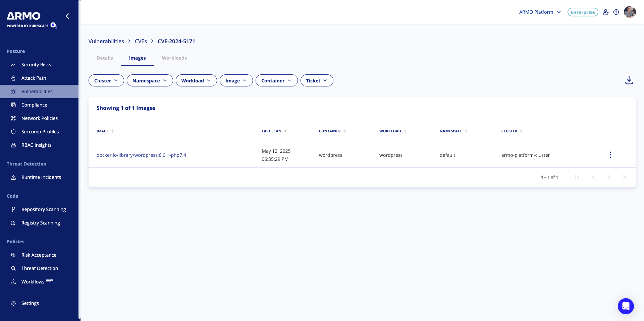This screenshot has width=644, height=321.
Task: Open the ARMO Platform account dropdown
Action: [540, 12]
